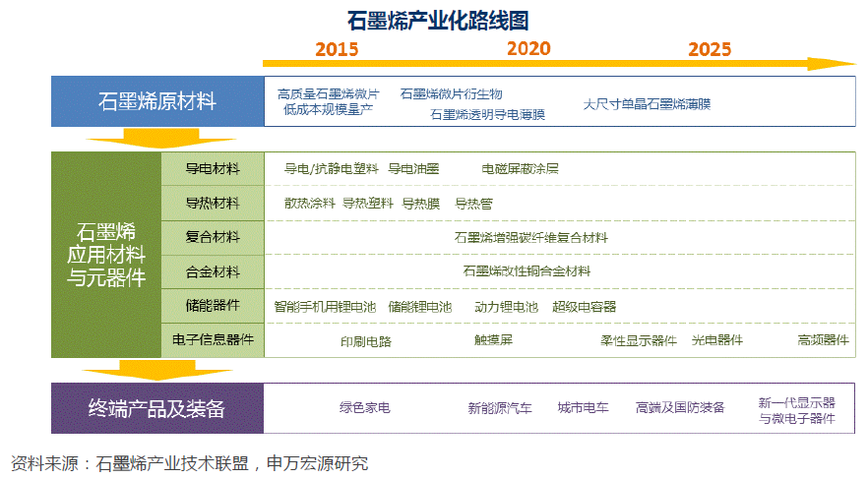The height and width of the screenshot is (479, 868).
Task: Select 智能手机用锂电池 item
Action: click(325, 307)
